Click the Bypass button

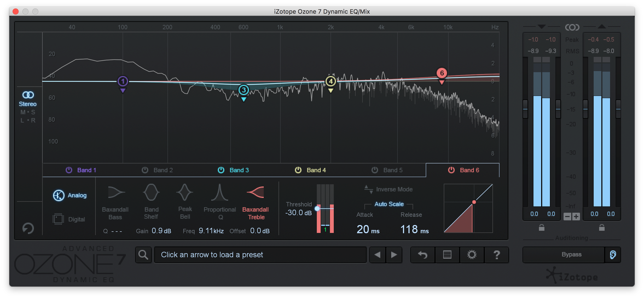coord(572,254)
